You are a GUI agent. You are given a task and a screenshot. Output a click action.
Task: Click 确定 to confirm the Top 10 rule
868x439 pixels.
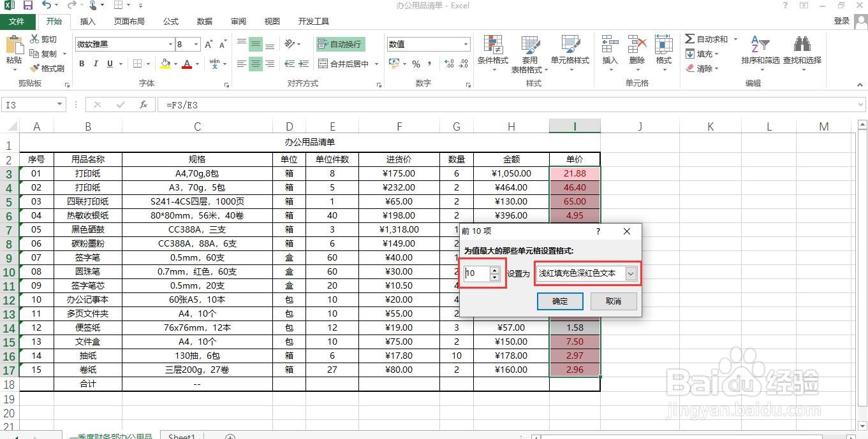pos(559,301)
